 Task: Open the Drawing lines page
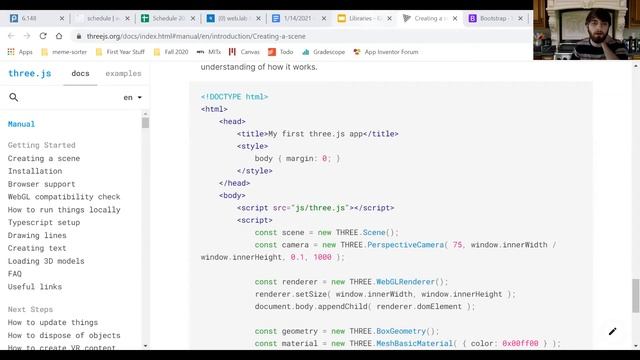tap(37, 236)
